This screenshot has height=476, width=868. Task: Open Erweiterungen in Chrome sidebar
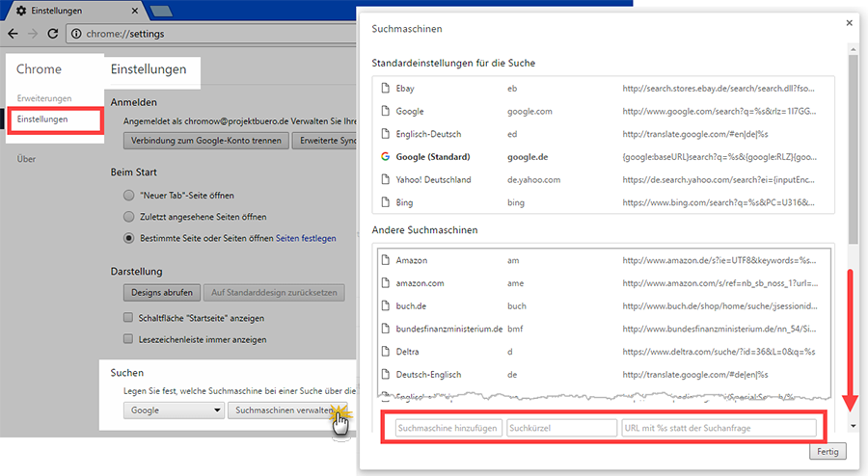pos(44,98)
